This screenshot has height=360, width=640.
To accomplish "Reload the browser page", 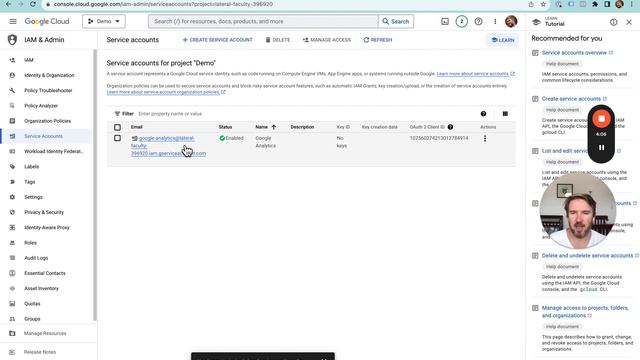I will pos(33,4).
